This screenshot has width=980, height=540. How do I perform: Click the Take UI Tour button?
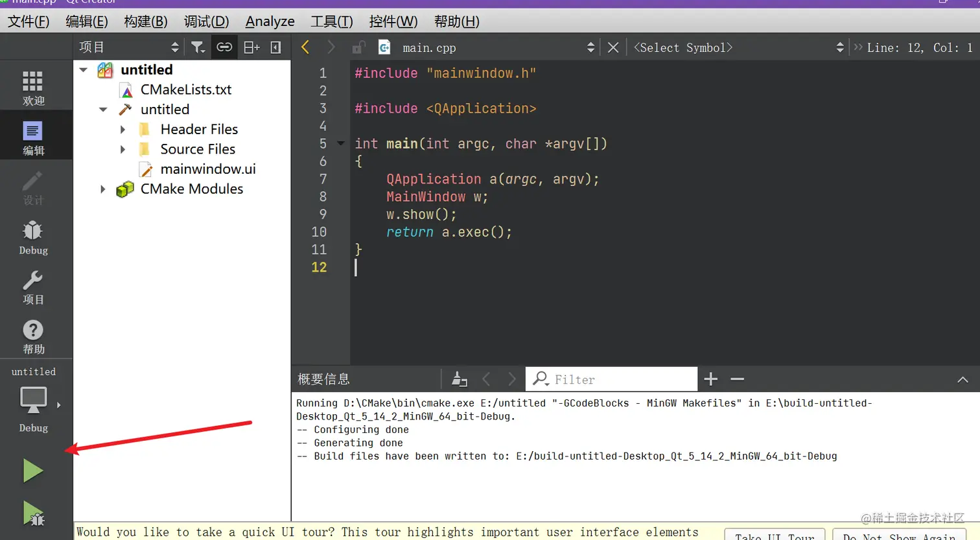click(775, 535)
